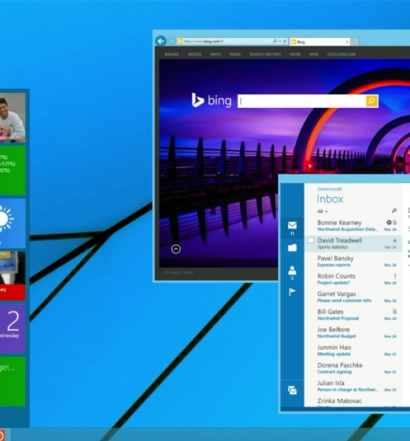
Task: Open the News photo tile with red banner
Action: coord(13,276)
